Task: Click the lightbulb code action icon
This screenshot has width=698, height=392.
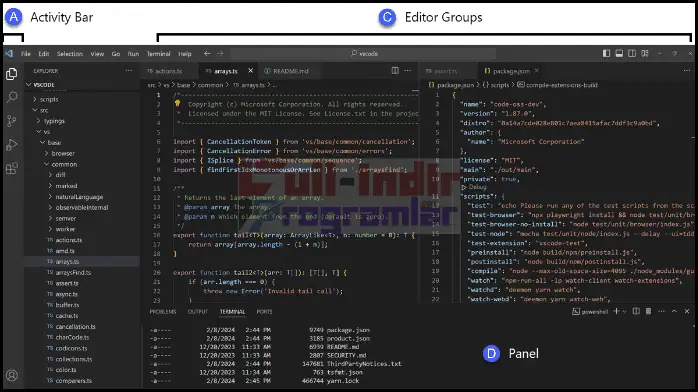Action: coord(177,104)
